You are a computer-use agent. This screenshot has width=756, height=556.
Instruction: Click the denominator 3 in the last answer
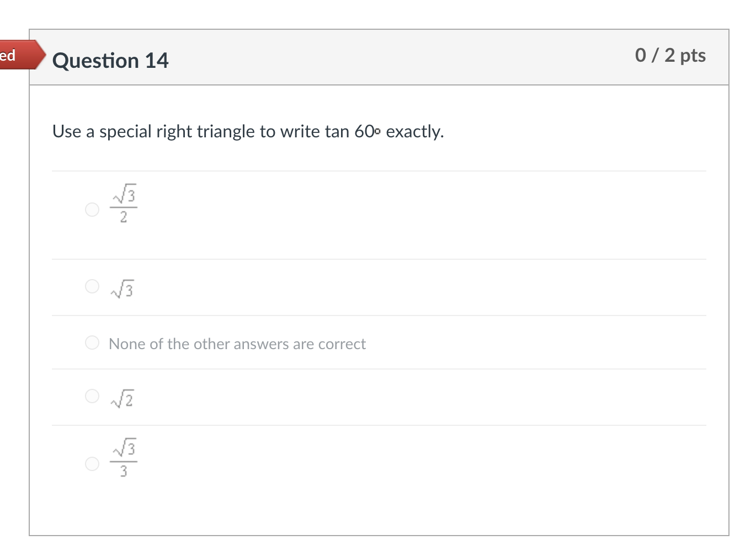[x=124, y=471]
